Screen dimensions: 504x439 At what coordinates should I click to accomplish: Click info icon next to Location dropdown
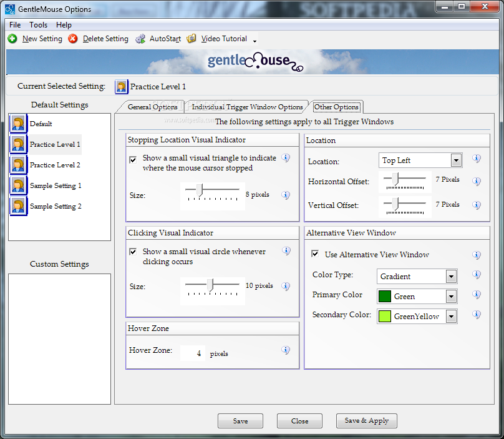point(477,159)
